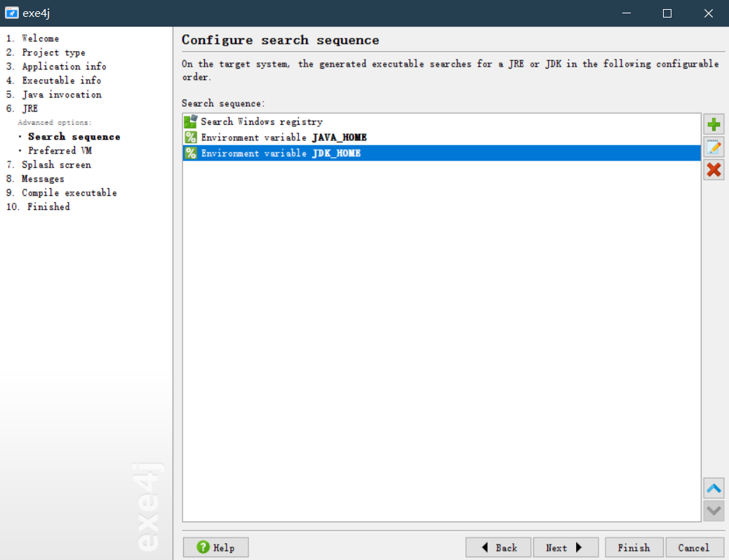Click the red X remove entry icon
Viewport: 729px width, 560px height.
714,170
